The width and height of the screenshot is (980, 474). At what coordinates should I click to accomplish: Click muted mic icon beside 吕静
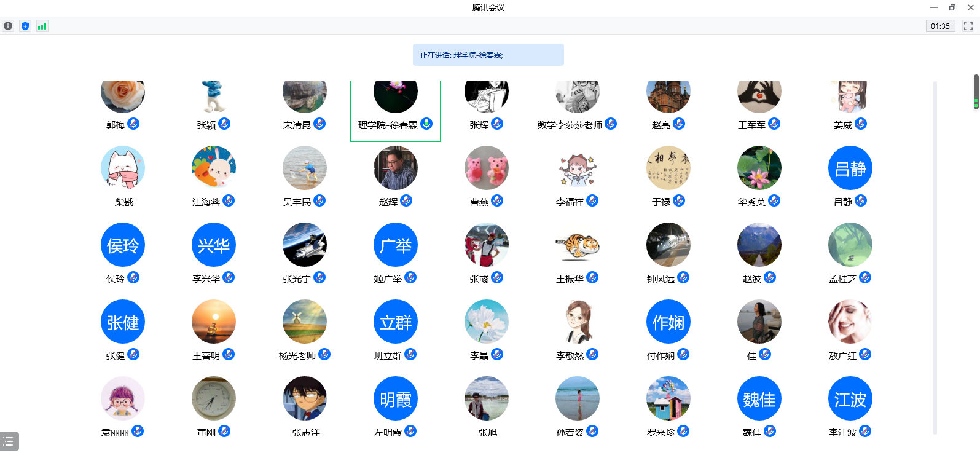(861, 200)
